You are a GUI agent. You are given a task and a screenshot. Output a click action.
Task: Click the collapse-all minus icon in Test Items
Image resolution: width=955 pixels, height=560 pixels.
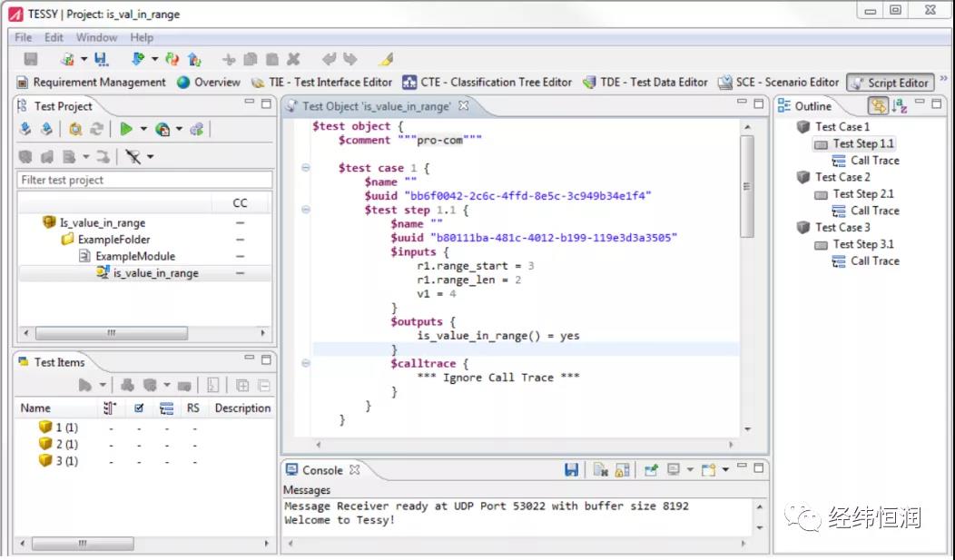tap(264, 386)
